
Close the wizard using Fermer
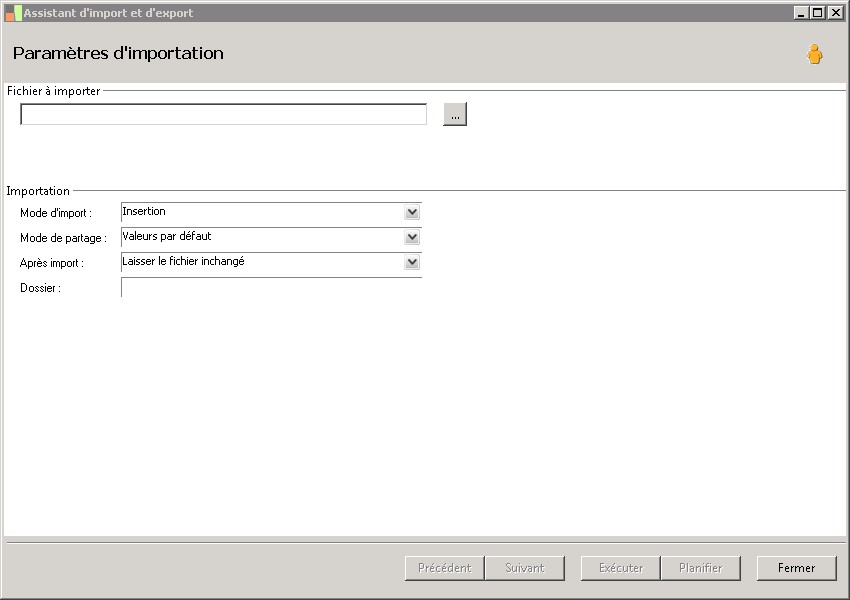coord(796,568)
